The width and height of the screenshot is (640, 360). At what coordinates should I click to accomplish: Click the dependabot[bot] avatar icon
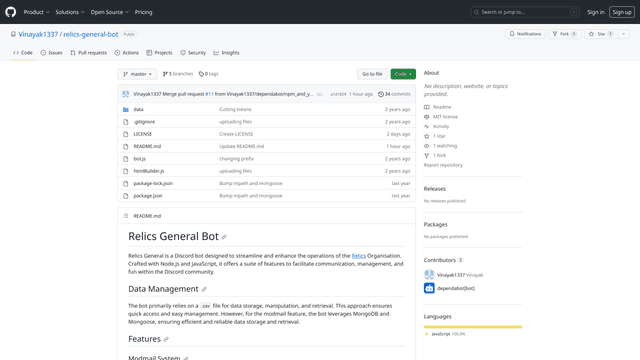coord(429,288)
